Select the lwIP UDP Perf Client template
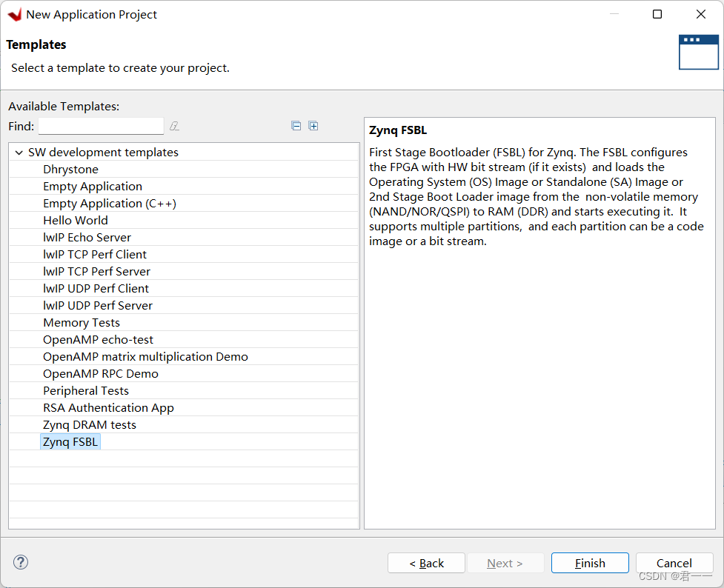This screenshot has width=724, height=588. [96, 289]
